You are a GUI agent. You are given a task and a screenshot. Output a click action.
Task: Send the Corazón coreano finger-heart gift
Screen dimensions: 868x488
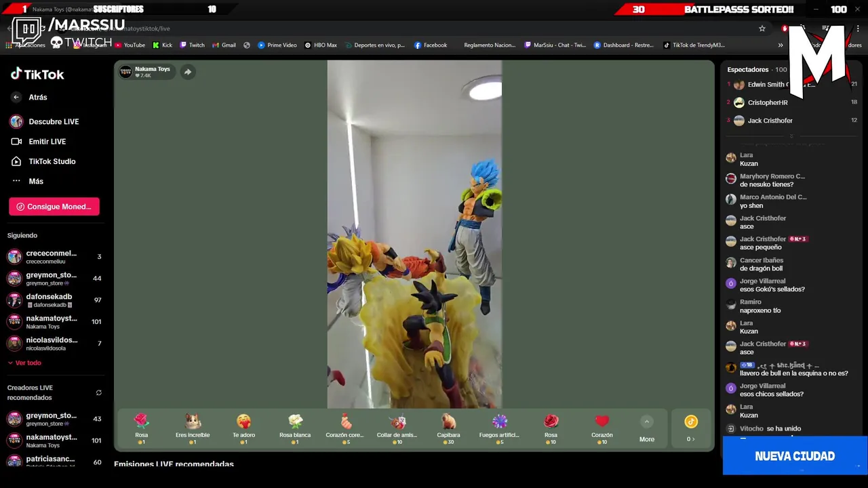click(346, 429)
